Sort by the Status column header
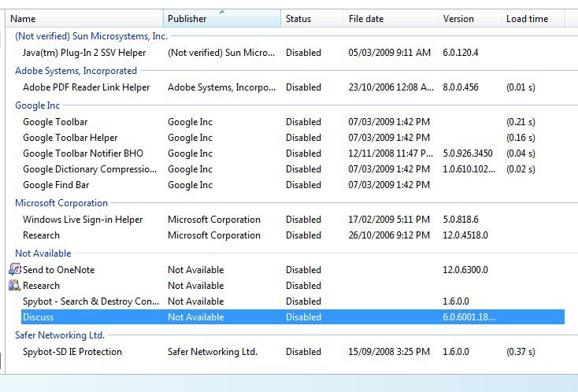578x392 pixels. pos(312,18)
